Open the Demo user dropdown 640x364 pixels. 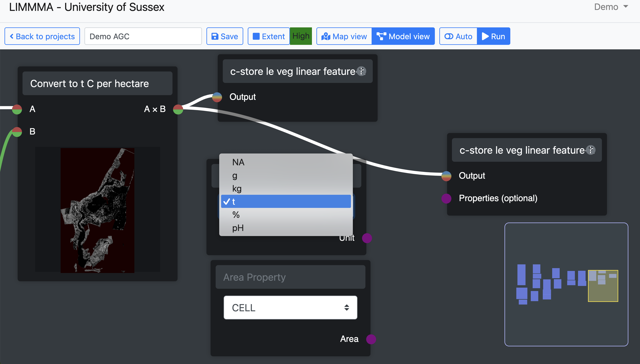[611, 7]
